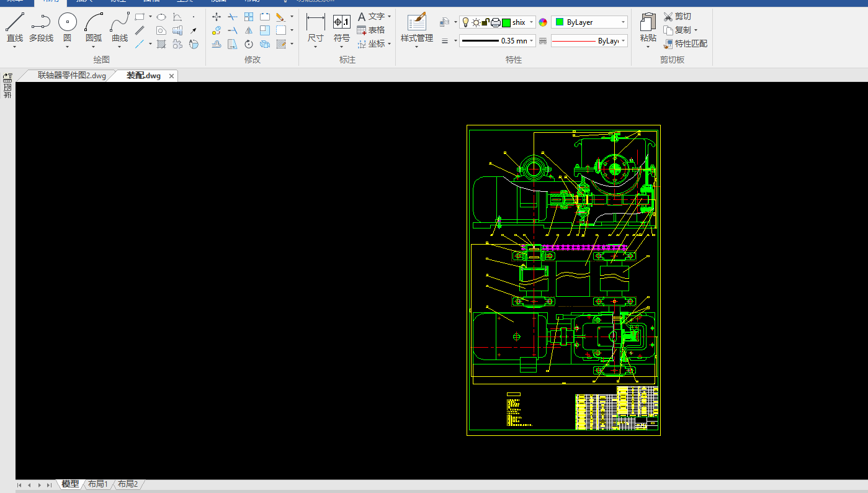Open the 样式管理 style manager
868x493 pixels.
point(416,23)
